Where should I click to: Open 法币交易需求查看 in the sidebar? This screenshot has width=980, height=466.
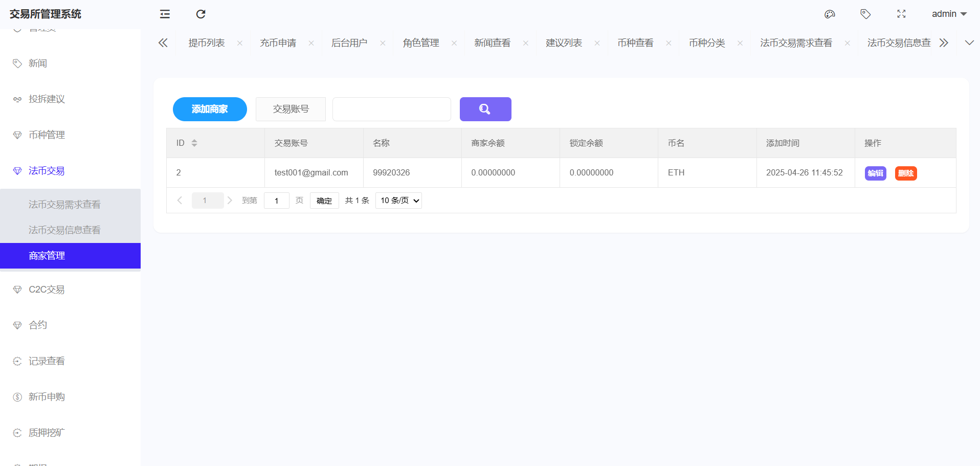64,205
